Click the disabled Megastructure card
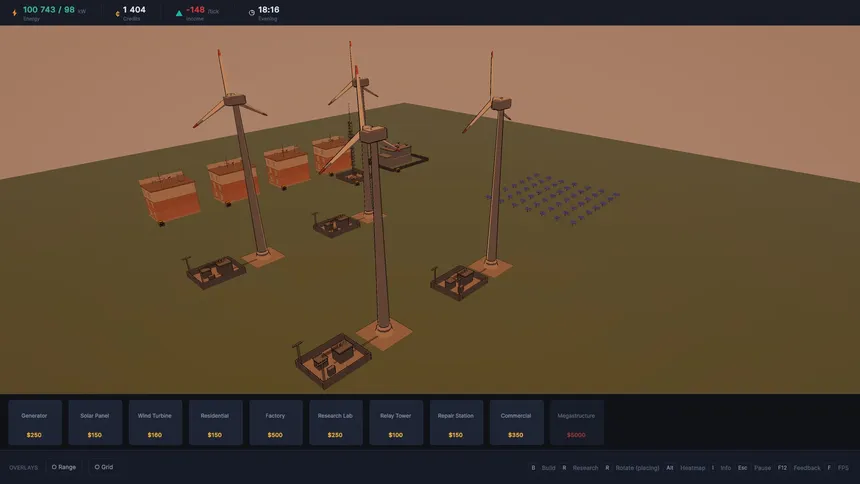 [x=576, y=423]
